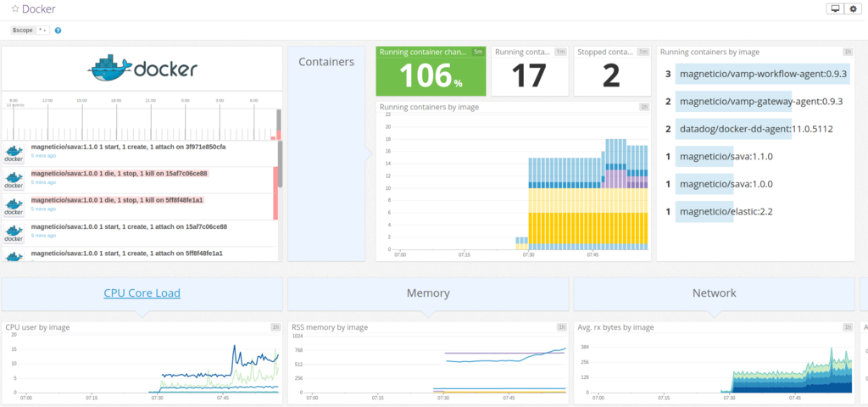Click Docker icon beside sava:1.1.0 start event
868x407 pixels.
click(14, 153)
